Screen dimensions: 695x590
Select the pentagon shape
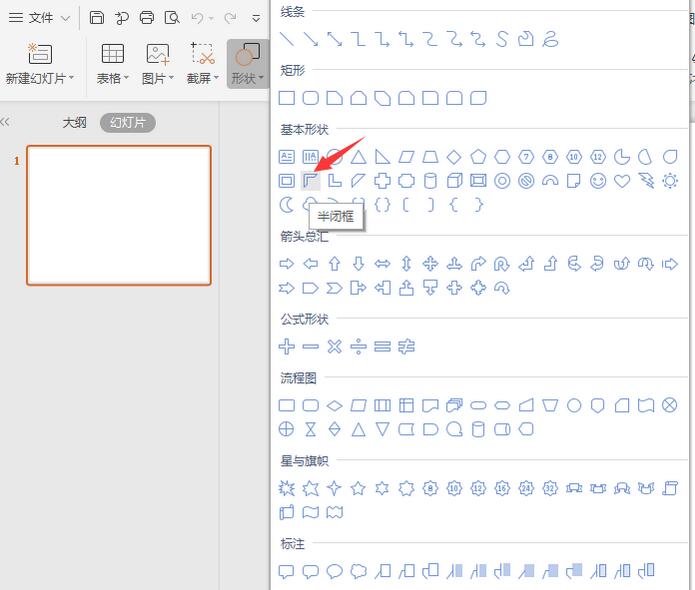pos(478,157)
